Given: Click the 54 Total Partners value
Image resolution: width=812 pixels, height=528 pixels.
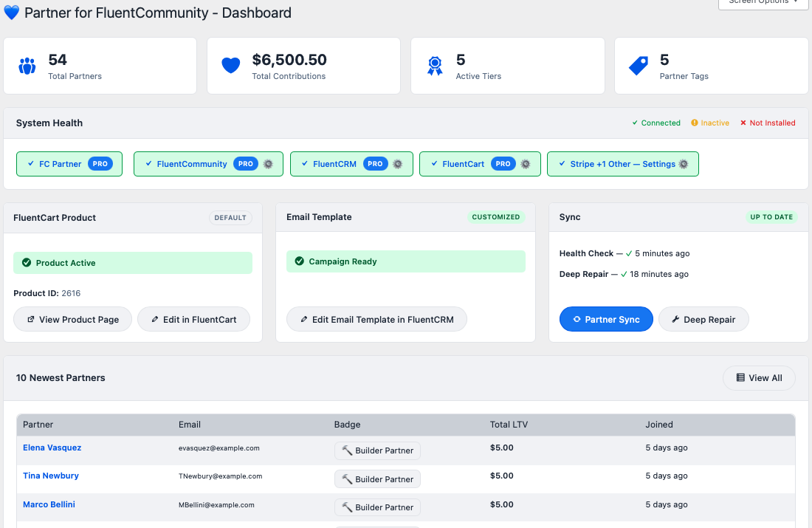Looking at the screenshot, I should point(58,60).
